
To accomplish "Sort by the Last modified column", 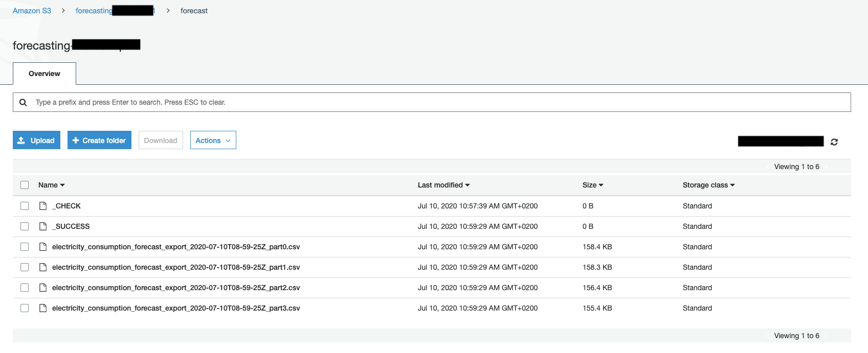I will (443, 185).
